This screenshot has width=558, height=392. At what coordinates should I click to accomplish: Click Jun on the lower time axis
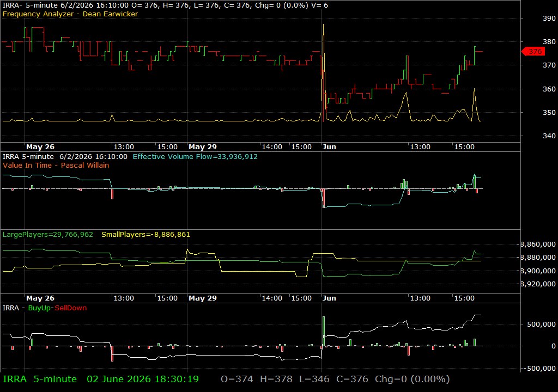point(329,298)
